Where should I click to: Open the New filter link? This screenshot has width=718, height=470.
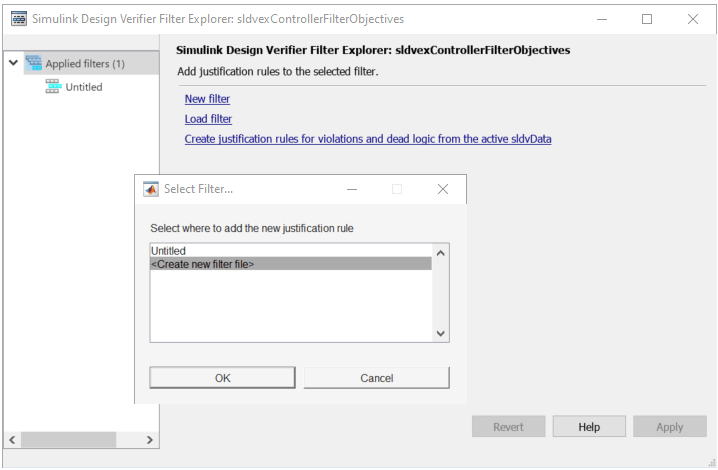point(207,99)
